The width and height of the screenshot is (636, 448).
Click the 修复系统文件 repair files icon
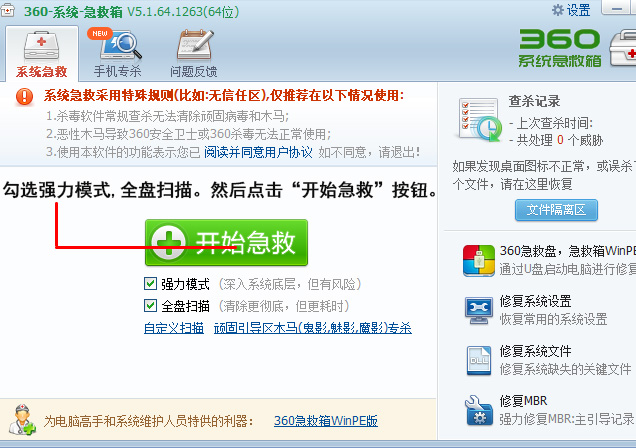[478, 360]
